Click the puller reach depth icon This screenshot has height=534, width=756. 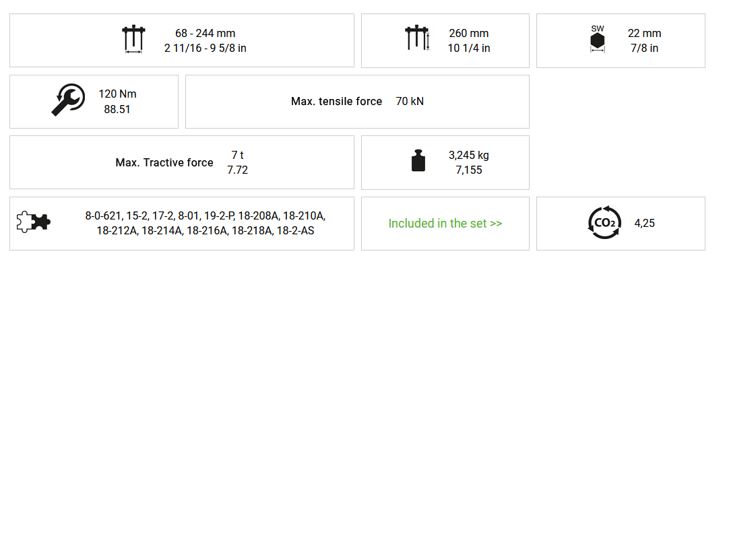tap(417, 38)
